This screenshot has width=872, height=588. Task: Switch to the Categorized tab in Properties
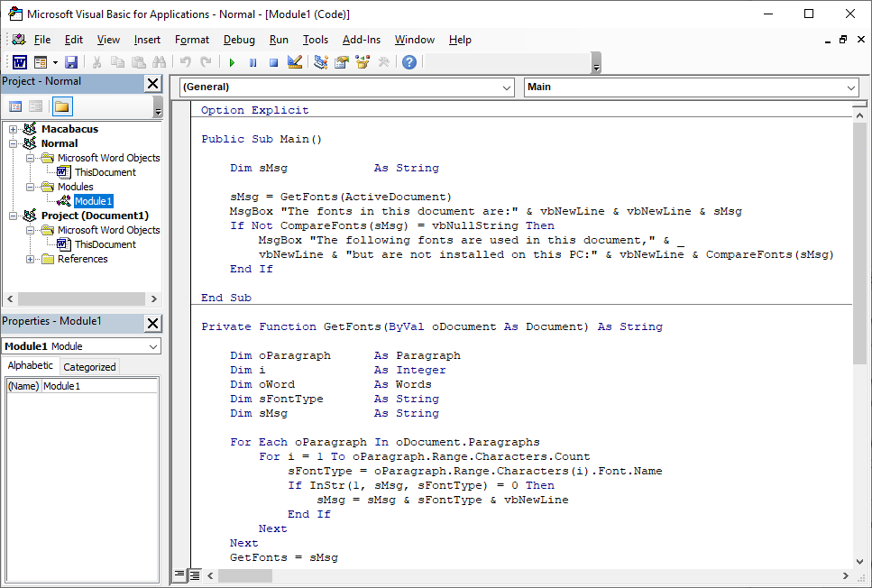point(89,366)
